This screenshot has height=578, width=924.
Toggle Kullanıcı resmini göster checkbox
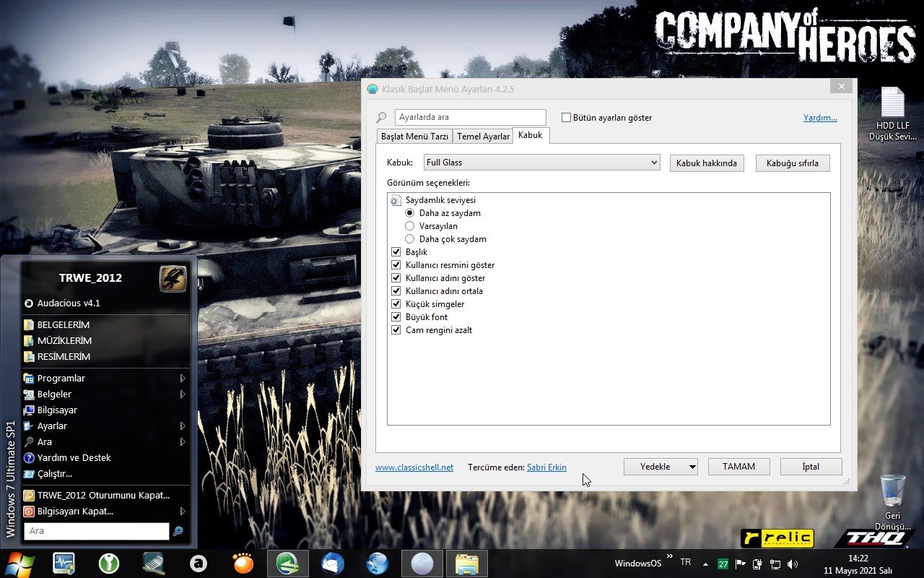[396, 265]
